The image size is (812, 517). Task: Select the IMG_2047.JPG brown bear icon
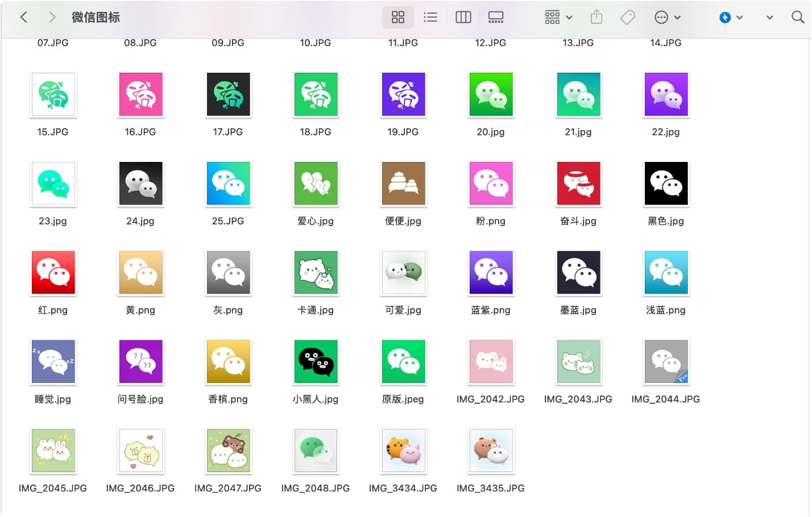pyautogui.click(x=228, y=451)
